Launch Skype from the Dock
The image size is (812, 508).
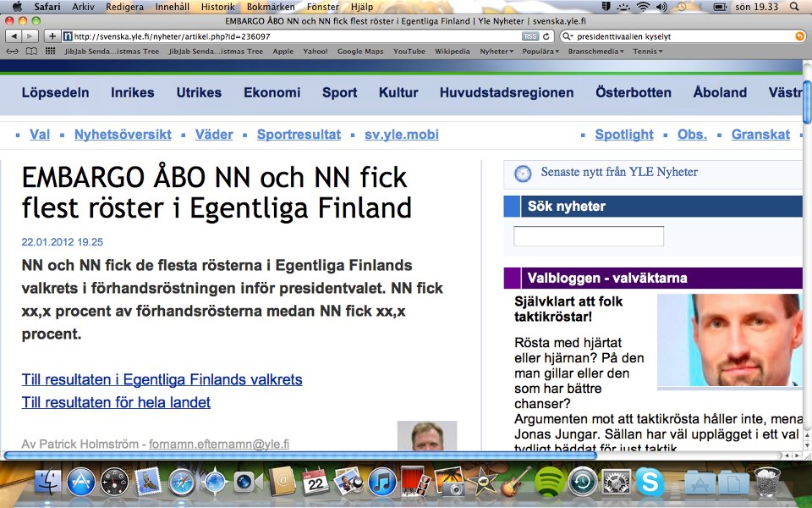click(x=650, y=482)
